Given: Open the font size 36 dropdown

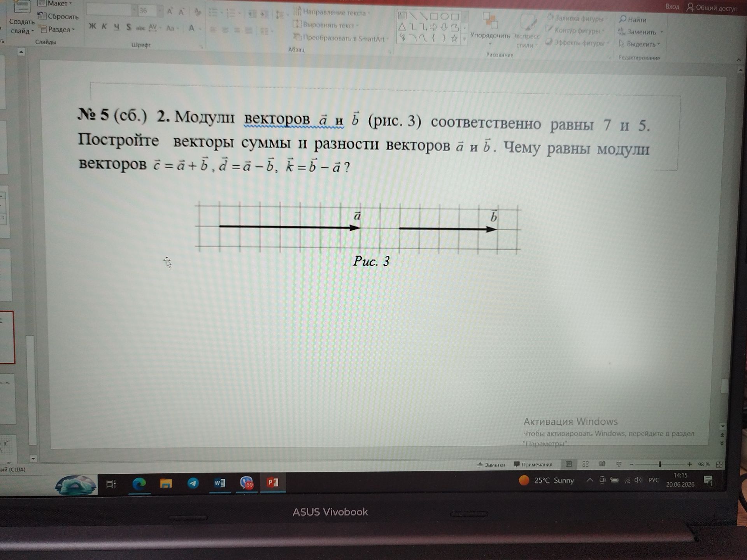Looking at the screenshot, I should (160, 11).
